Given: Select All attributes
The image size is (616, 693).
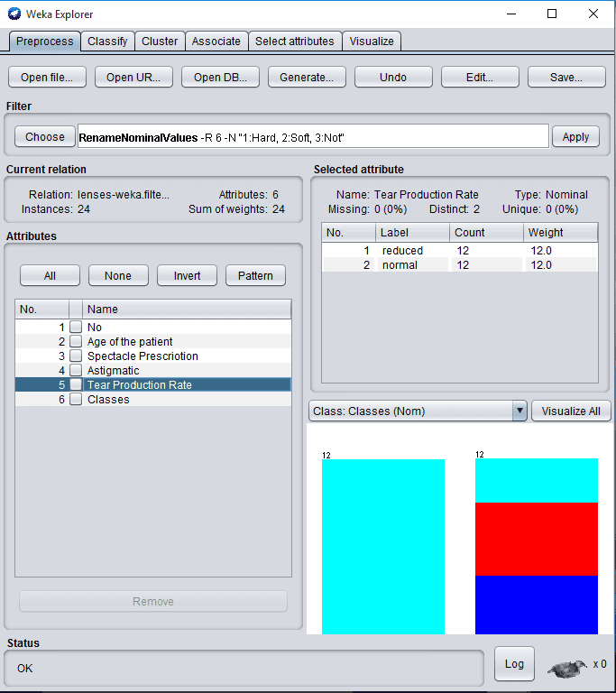Looking at the screenshot, I should pos(50,276).
